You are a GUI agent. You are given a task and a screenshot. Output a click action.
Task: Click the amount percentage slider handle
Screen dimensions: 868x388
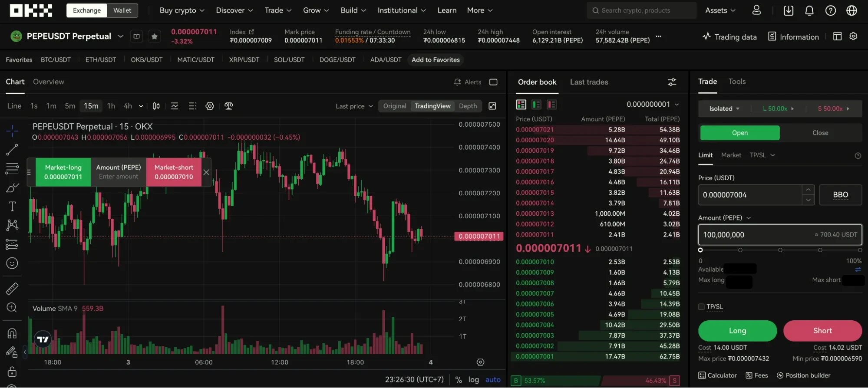(x=700, y=250)
